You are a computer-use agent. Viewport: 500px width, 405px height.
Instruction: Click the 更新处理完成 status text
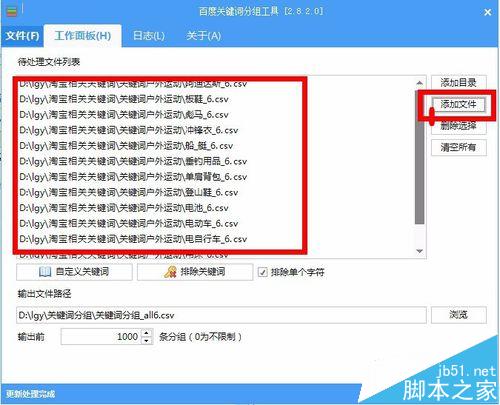pyautogui.click(x=31, y=394)
